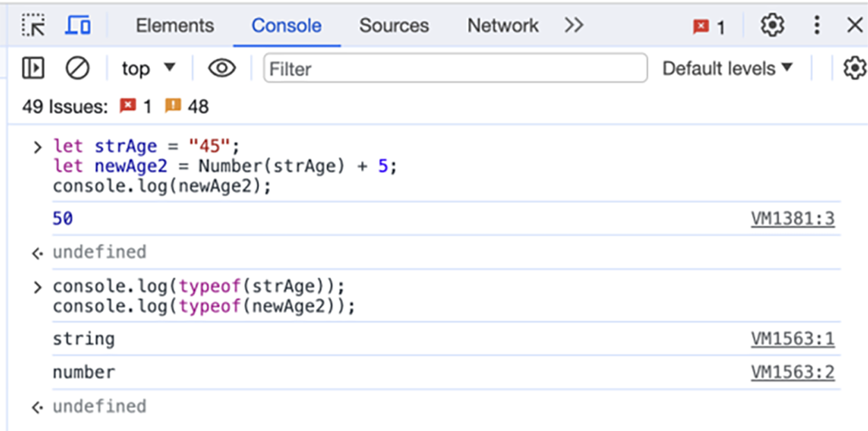The height and width of the screenshot is (431, 868).
Task: Show the console sidebar
Action: tap(33, 68)
